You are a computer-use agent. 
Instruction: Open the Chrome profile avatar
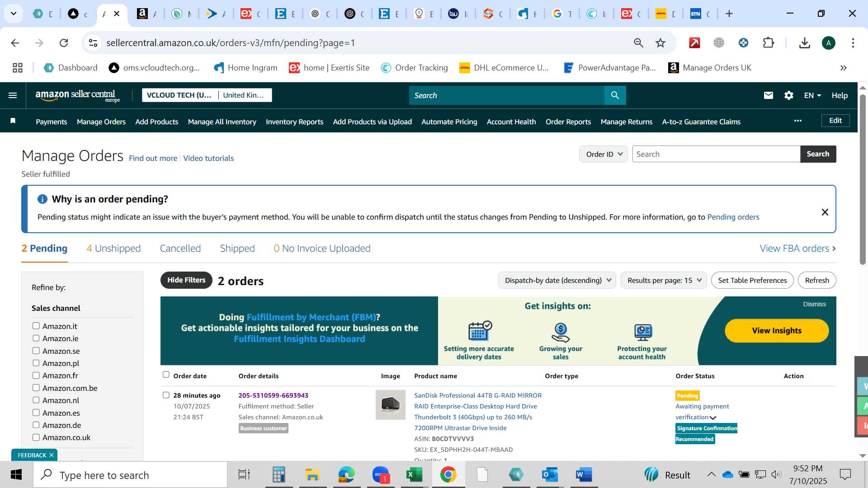tap(828, 43)
